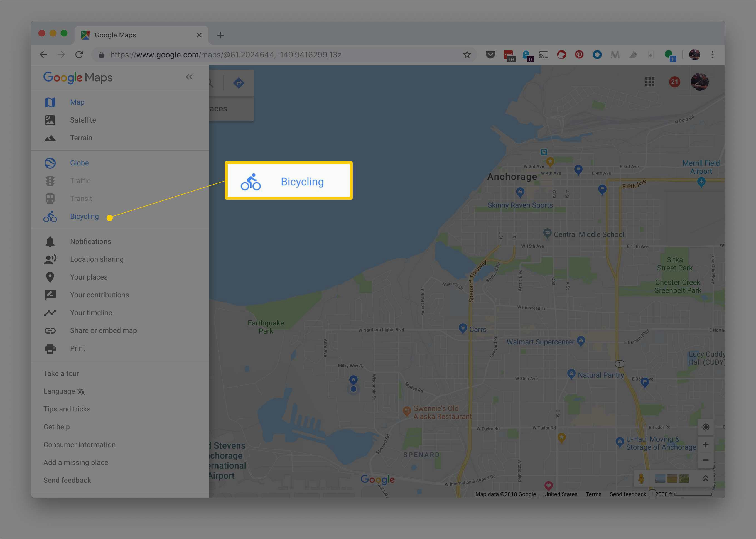Click the United States link
This screenshot has height=539, width=756.
(561, 494)
